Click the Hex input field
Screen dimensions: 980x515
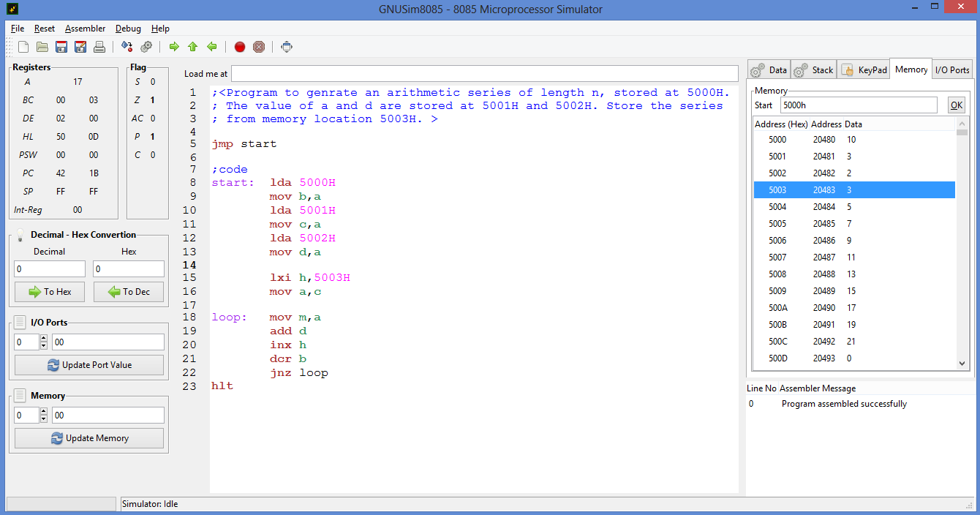[129, 269]
